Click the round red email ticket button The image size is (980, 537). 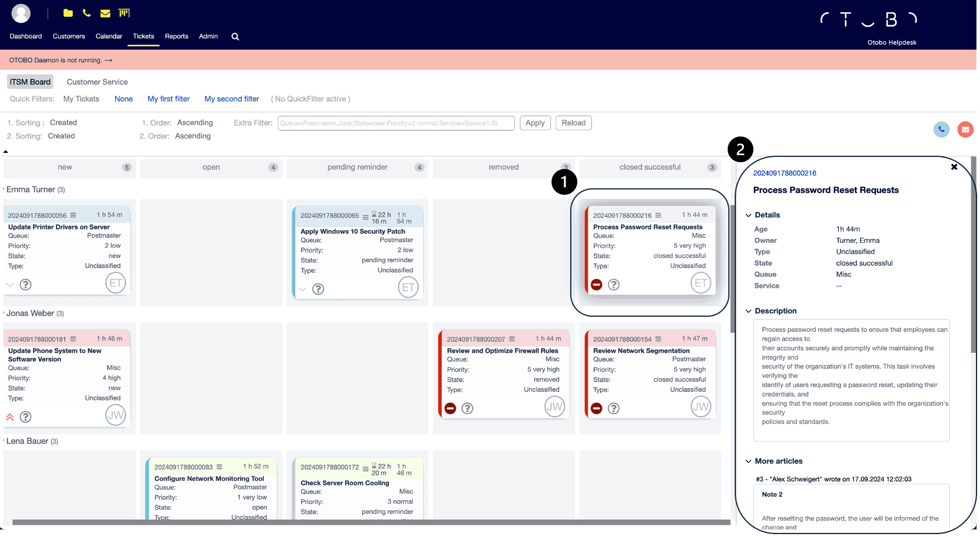tap(965, 129)
